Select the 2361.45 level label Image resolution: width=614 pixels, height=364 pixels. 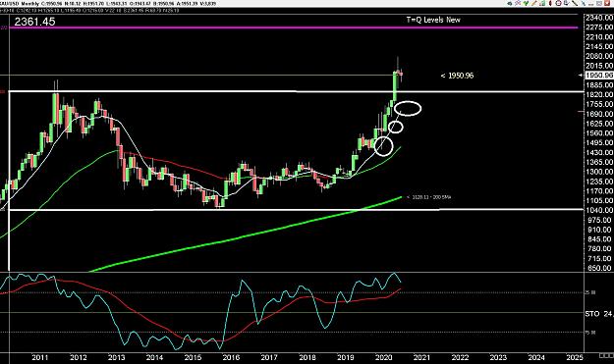point(34,22)
